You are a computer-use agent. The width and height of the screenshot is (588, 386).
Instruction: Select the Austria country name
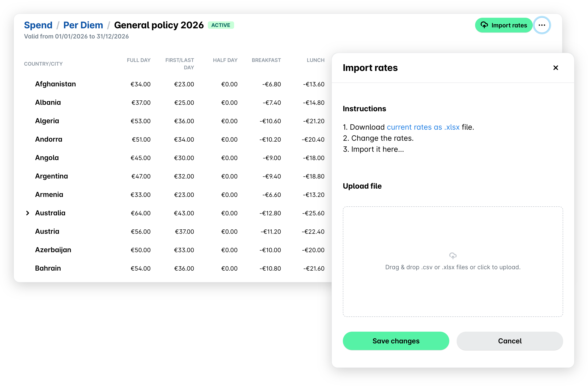coord(47,231)
